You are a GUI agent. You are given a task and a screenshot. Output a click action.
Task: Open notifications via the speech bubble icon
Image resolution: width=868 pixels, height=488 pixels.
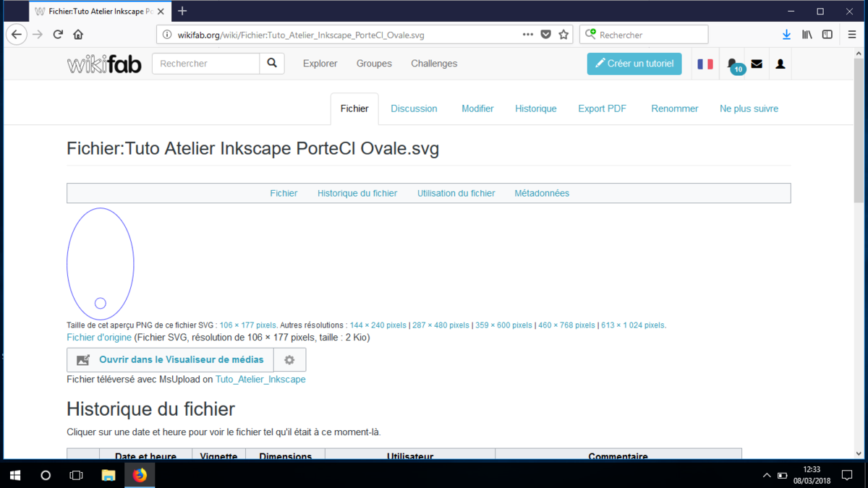(x=732, y=64)
